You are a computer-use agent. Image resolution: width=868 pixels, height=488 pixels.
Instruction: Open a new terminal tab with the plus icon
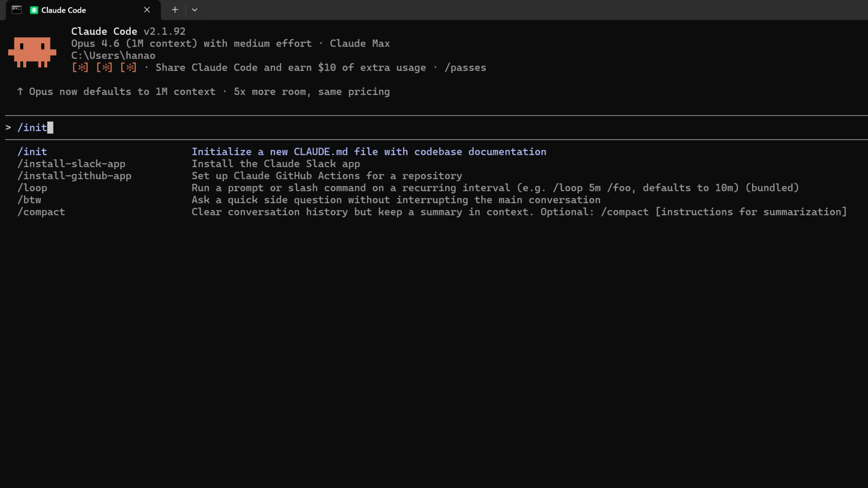(x=174, y=10)
